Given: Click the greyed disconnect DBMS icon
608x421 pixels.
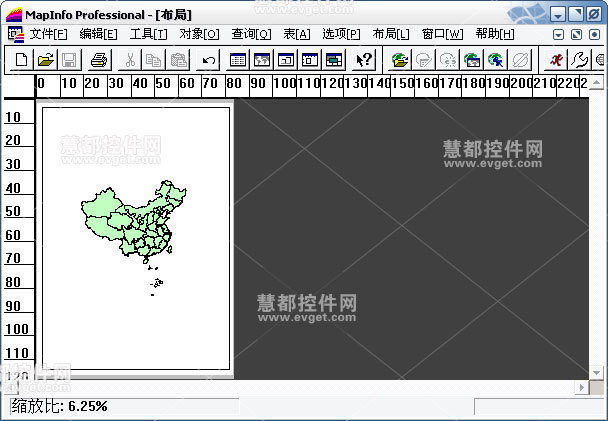Looking at the screenshot, I should pos(520,60).
